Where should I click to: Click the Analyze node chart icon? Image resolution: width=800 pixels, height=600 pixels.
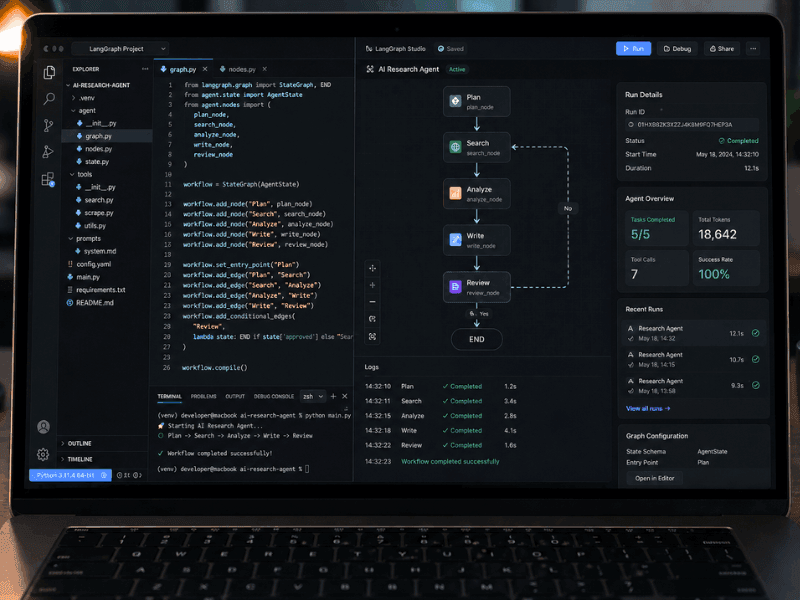click(x=455, y=193)
